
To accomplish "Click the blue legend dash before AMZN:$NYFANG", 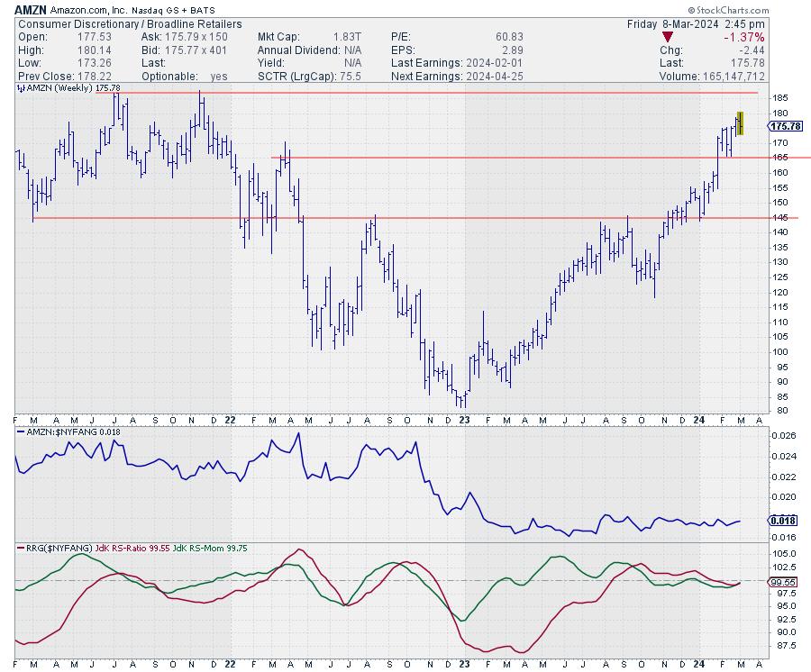I will (x=20, y=433).
